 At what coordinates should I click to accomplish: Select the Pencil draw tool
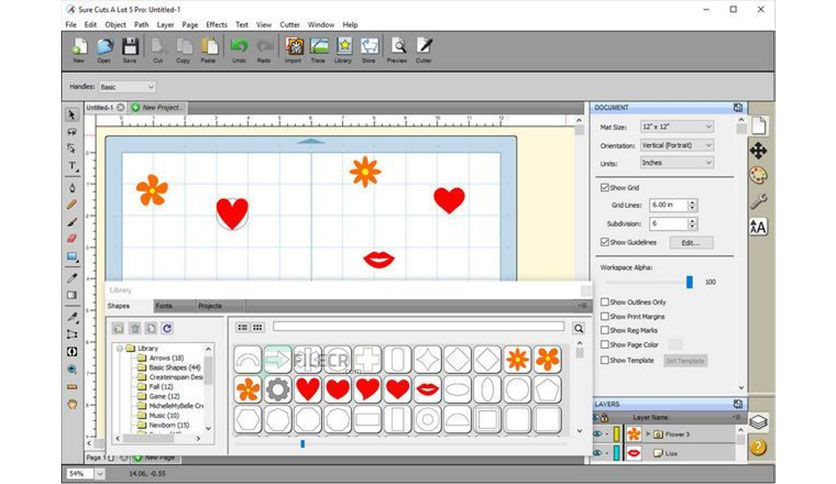coord(72,204)
